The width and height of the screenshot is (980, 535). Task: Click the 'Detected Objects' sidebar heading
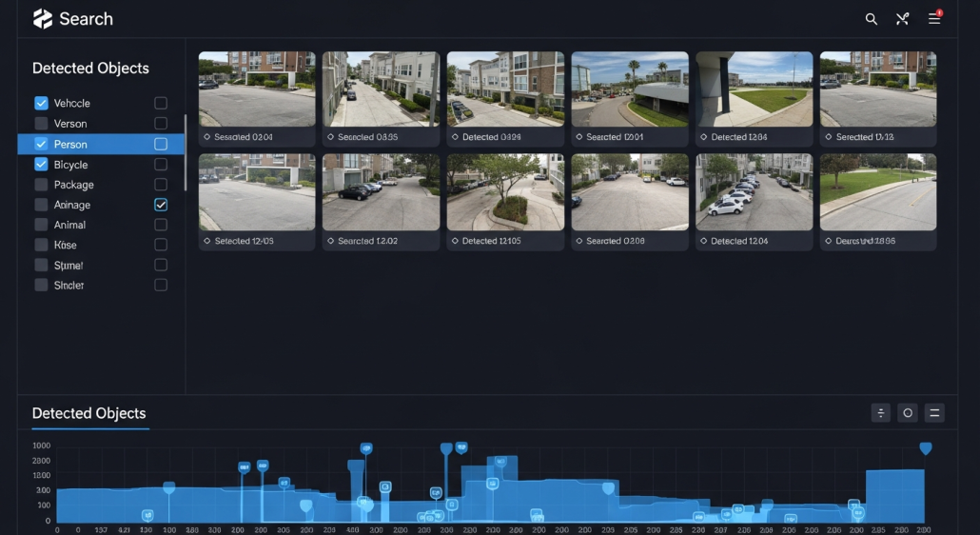point(90,69)
